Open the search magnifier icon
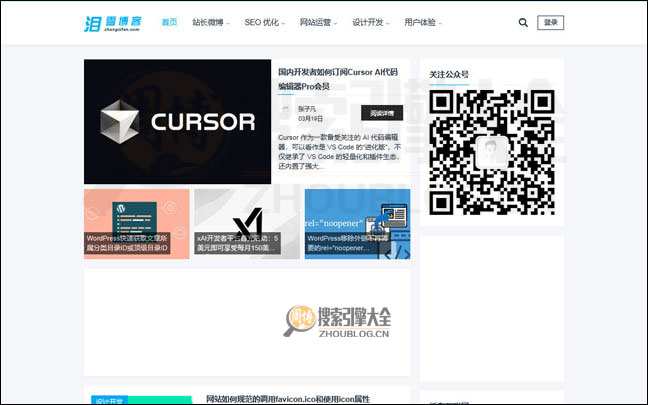 (523, 23)
